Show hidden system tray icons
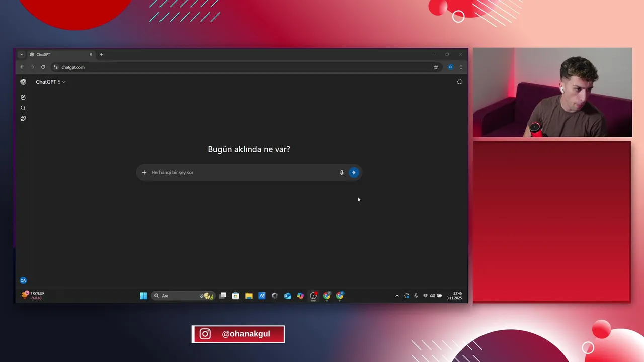 point(397,296)
